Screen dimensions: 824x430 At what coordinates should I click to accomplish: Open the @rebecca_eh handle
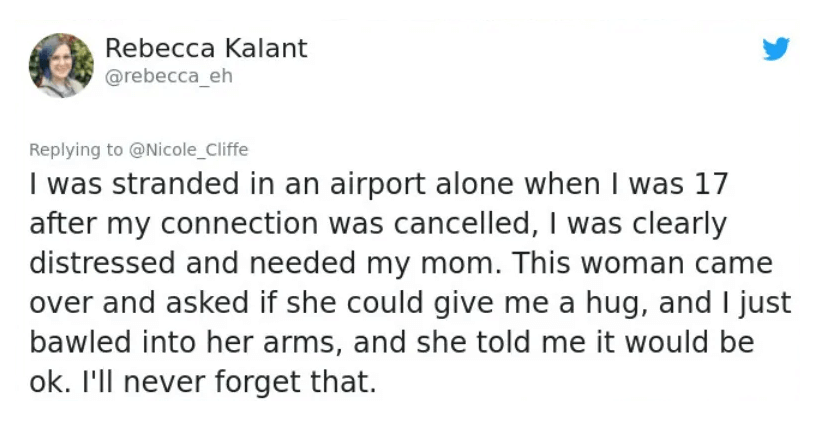(x=169, y=76)
